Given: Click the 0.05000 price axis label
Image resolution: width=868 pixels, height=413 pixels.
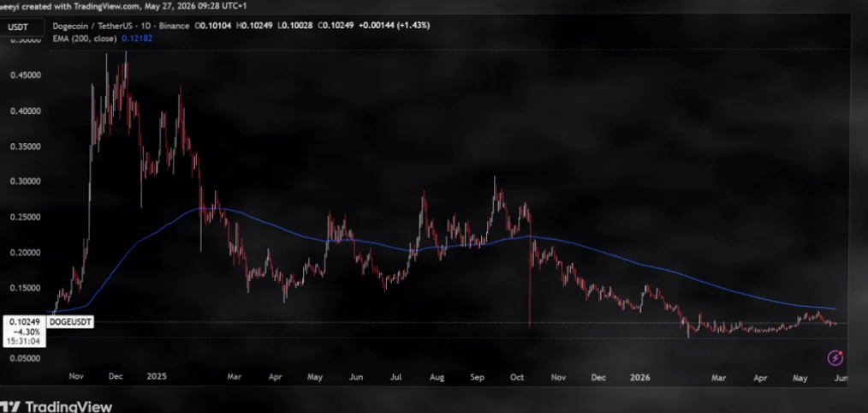Looking at the screenshot, I should 26,358.
